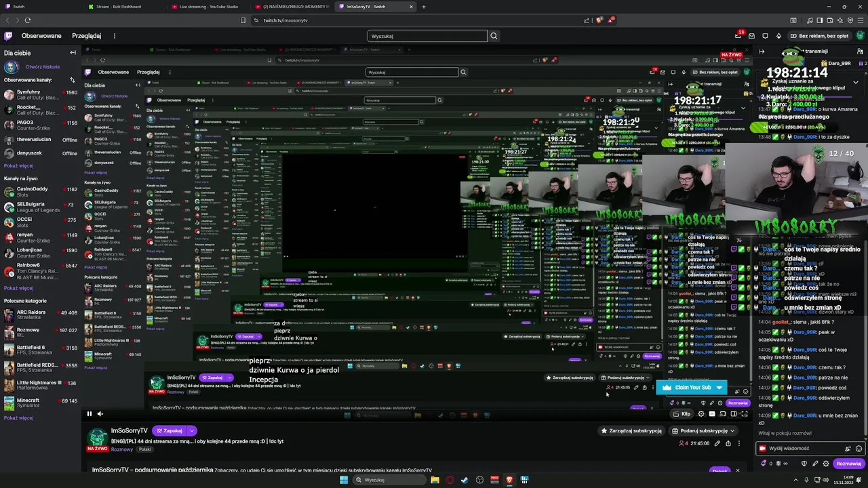Open Lobanjicaa live channel
868x488 pixels.
(41, 253)
